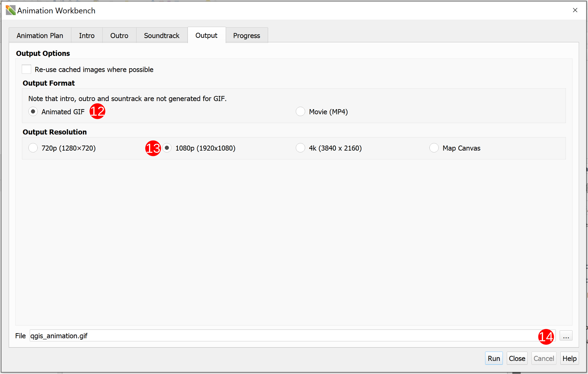Switch to the Animation Plan tab
Screen dimensions: 588x374
click(40, 35)
